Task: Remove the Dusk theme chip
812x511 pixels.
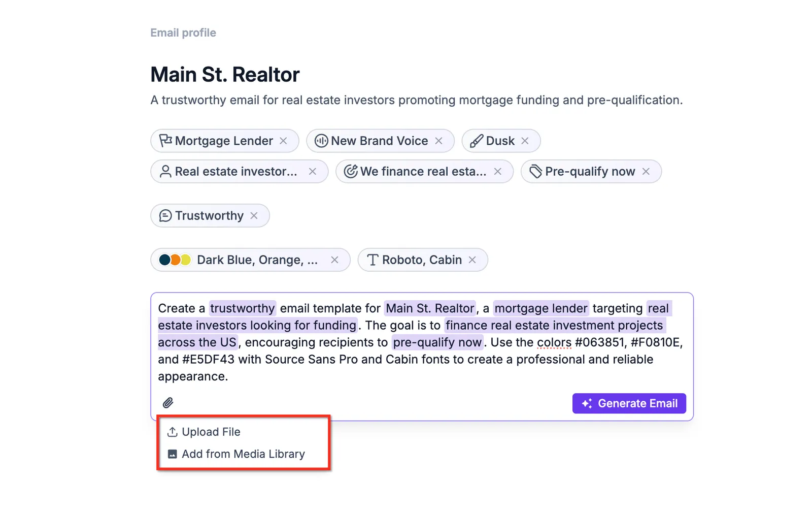Action: point(525,141)
